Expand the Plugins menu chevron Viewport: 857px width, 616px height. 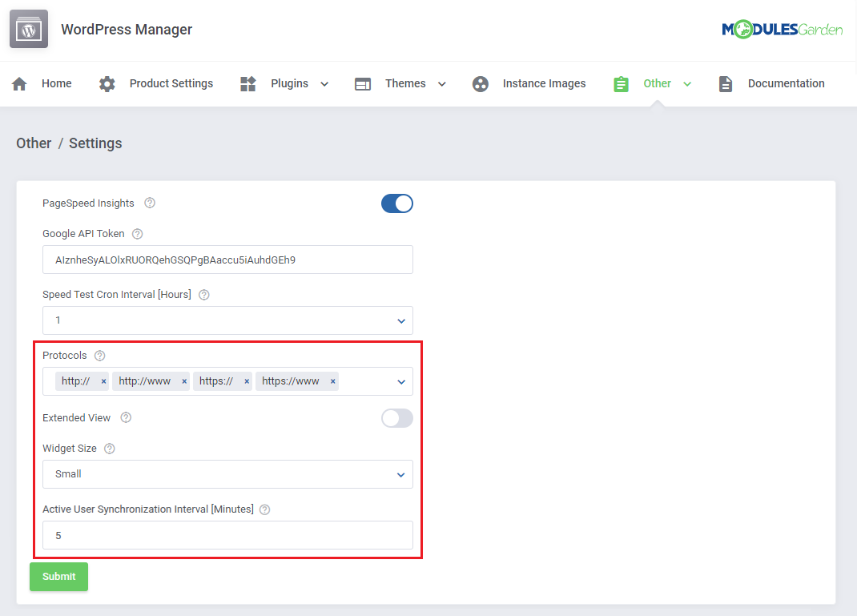(x=324, y=84)
